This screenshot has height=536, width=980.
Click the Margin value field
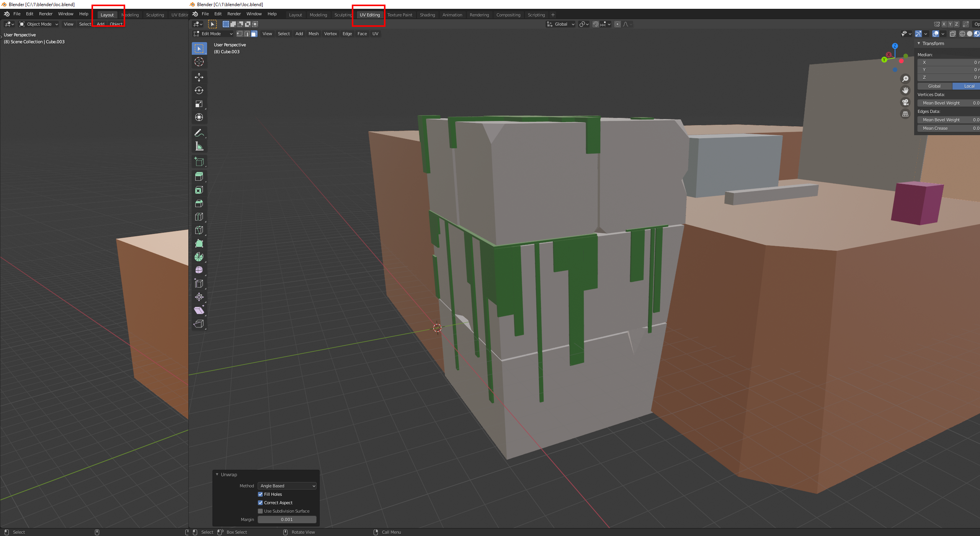(287, 520)
